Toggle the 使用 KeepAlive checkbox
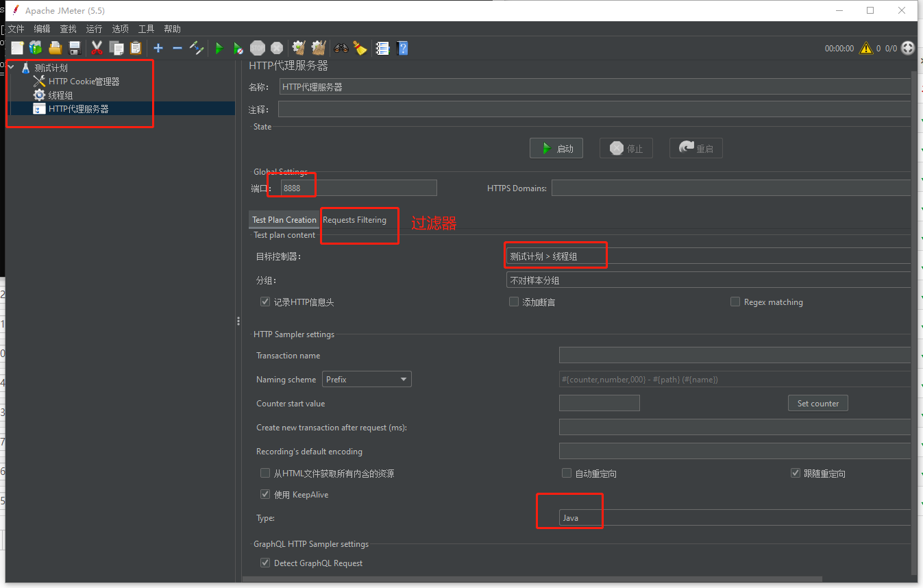 [265, 494]
